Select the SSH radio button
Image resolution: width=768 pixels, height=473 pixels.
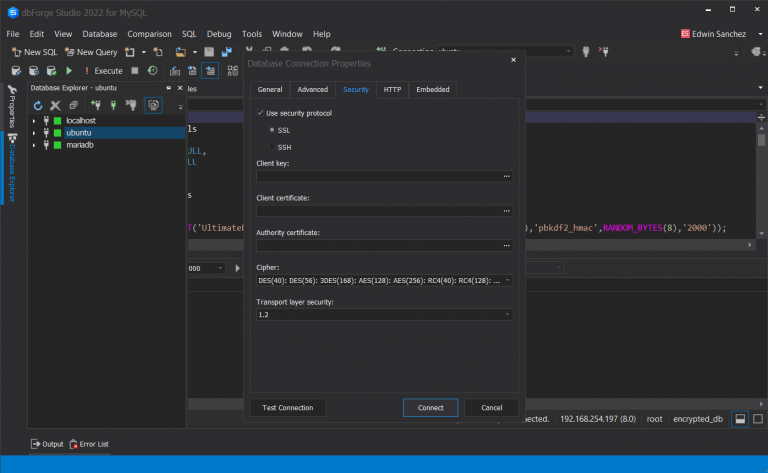tap(271, 147)
